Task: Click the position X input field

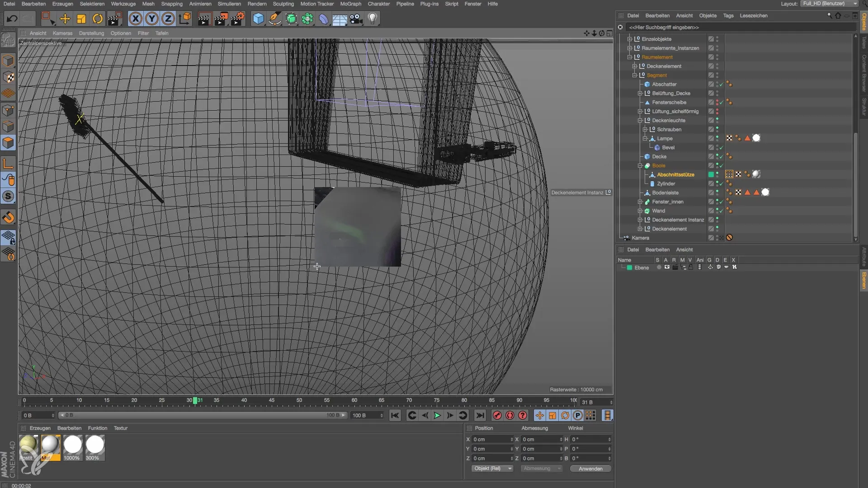Action: point(492,439)
